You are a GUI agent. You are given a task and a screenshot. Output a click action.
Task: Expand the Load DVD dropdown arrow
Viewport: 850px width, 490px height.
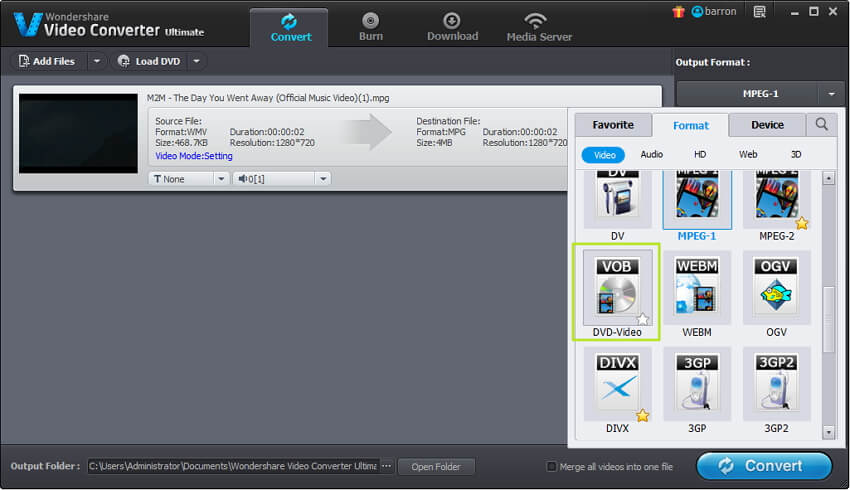(197, 61)
